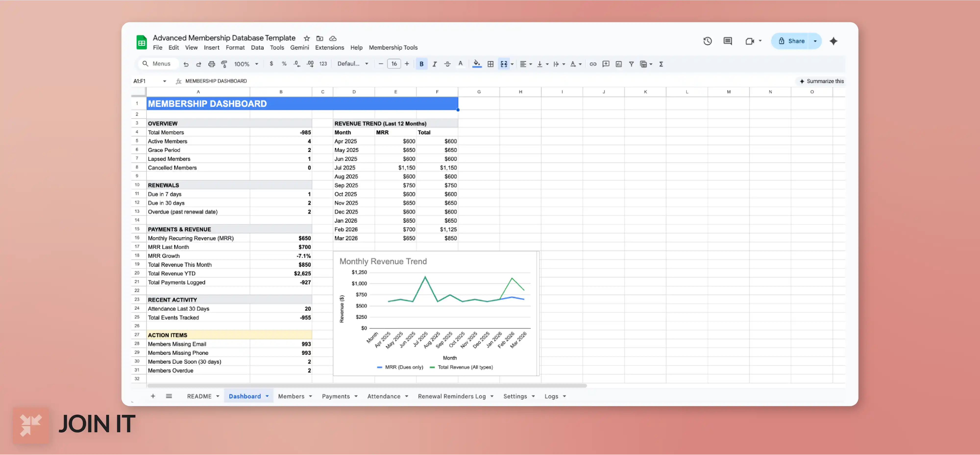The image size is (980, 455).
Task: Click the Summarize this button
Action: click(821, 81)
